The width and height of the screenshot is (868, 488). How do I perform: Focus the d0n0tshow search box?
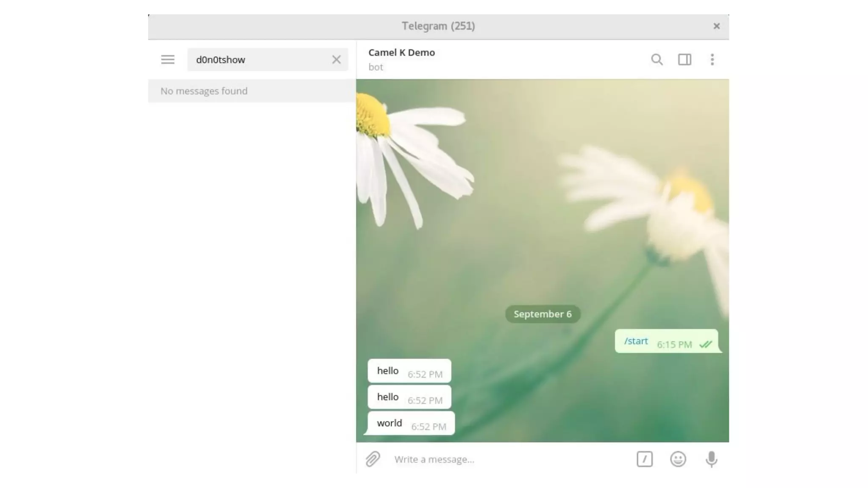coord(259,59)
